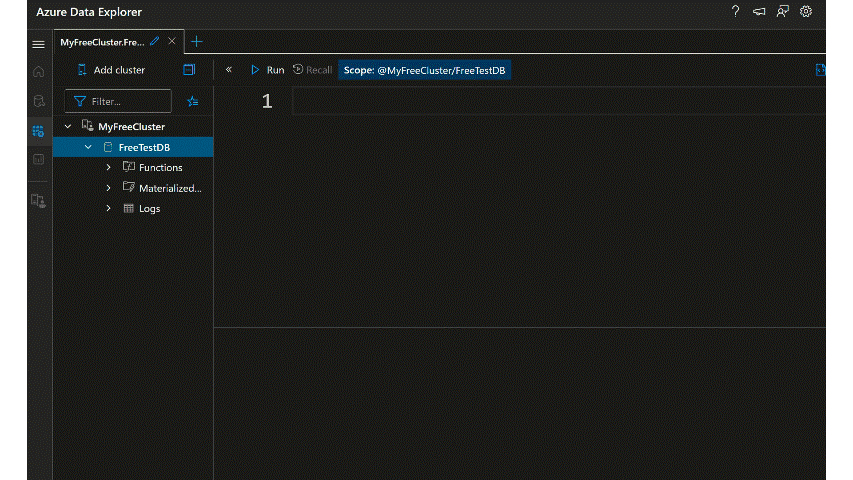This screenshot has height=480, width=853.
Task: Open the Query sidebar icon
Action: (38, 130)
